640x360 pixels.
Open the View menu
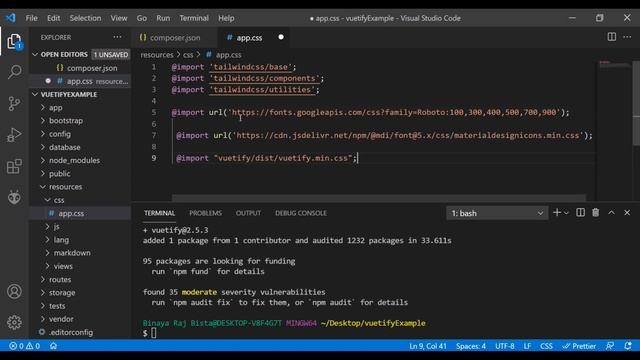click(119, 18)
